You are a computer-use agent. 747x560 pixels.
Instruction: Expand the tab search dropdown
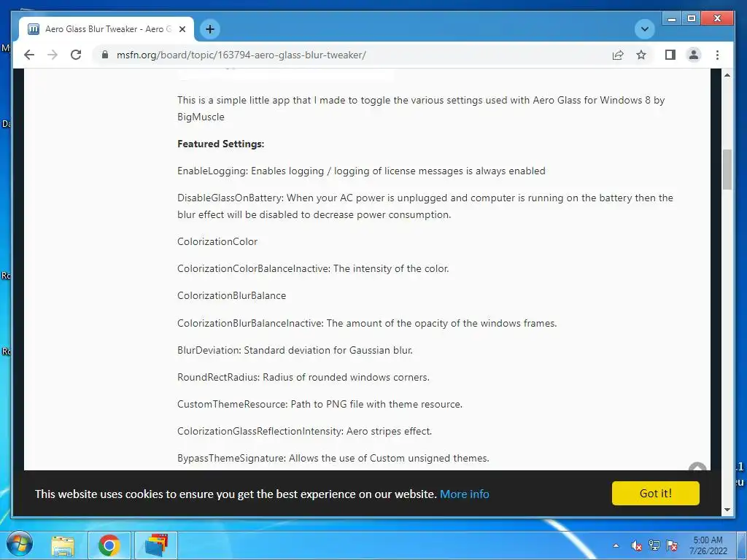645,29
